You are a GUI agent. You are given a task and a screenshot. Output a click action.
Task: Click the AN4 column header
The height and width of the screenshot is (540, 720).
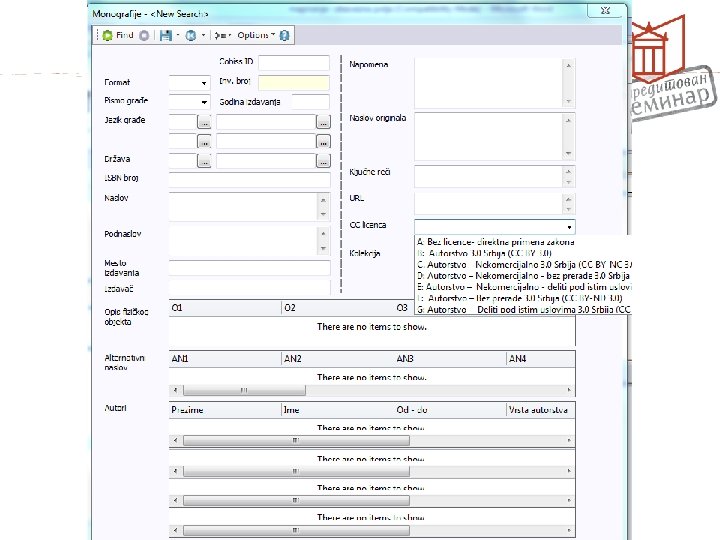click(x=541, y=359)
